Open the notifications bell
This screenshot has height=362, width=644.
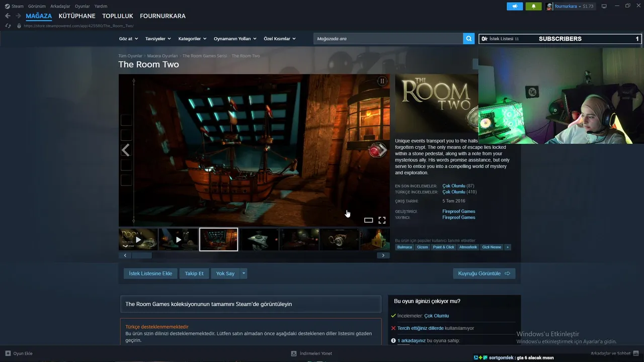(533, 6)
